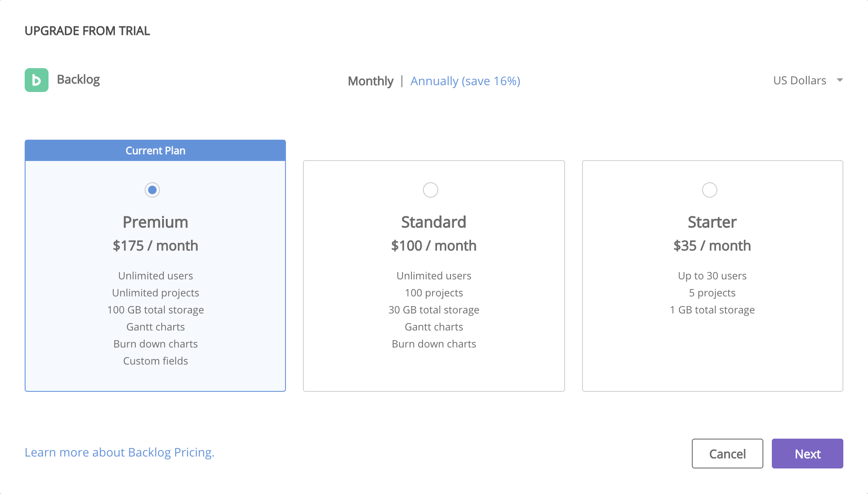Click the Backlog logo icon

37,80
